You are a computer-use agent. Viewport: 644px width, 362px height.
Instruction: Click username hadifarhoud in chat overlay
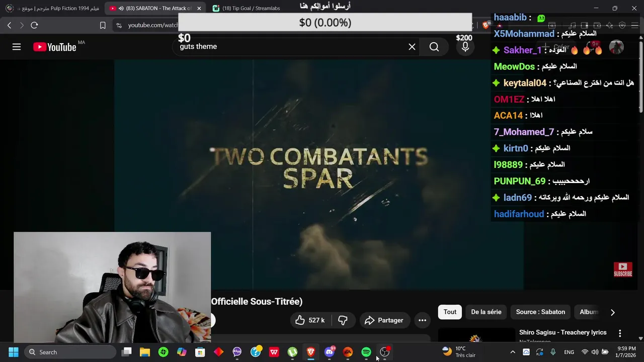point(519,214)
